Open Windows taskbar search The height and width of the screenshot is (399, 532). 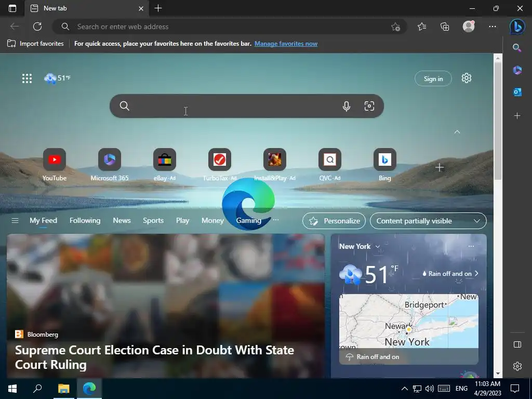pyautogui.click(x=37, y=389)
